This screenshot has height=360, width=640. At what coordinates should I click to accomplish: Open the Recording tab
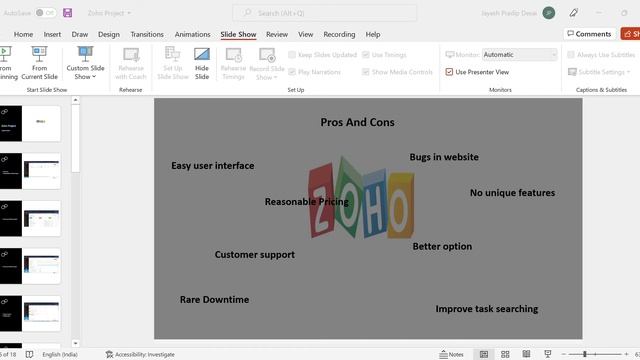click(339, 34)
